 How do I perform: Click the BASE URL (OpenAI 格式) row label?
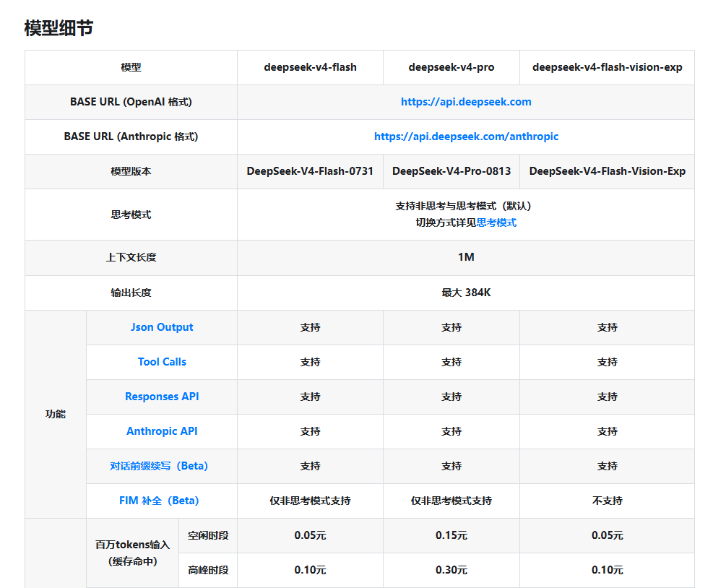tap(131, 102)
